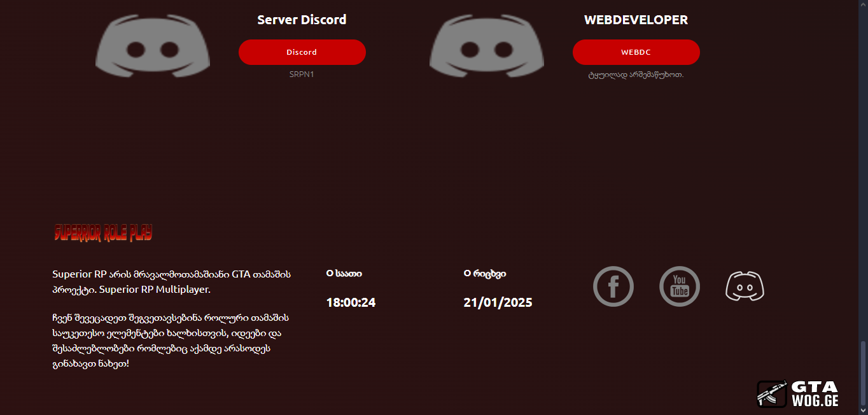Click the SRPN1 text under Discord button
The height and width of the screenshot is (415, 868).
click(x=302, y=74)
